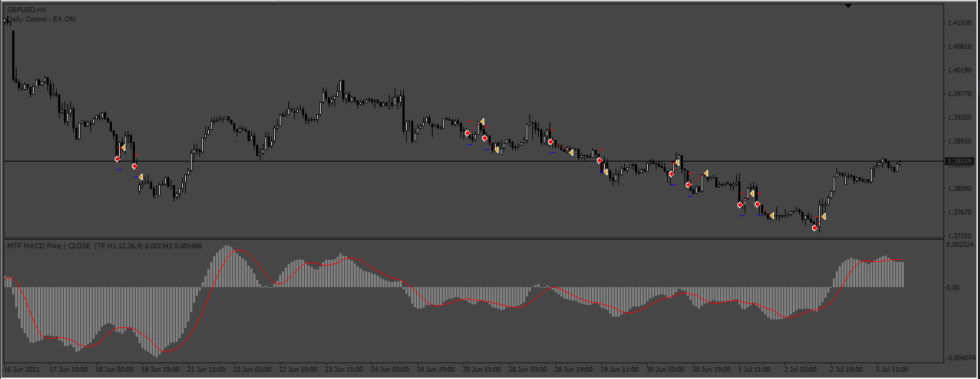Click the '2 Jul 03:00' time label

[x=801, y=370]
